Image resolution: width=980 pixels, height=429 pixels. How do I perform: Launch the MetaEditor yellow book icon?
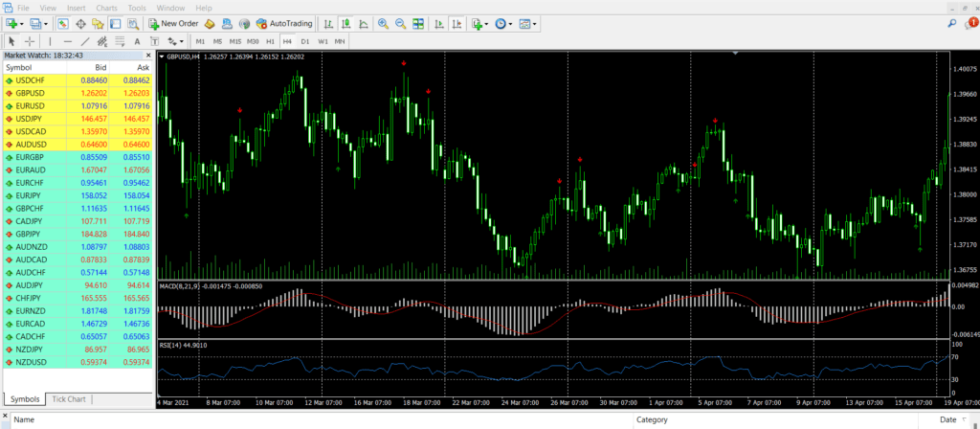click(x=210, y=24)
